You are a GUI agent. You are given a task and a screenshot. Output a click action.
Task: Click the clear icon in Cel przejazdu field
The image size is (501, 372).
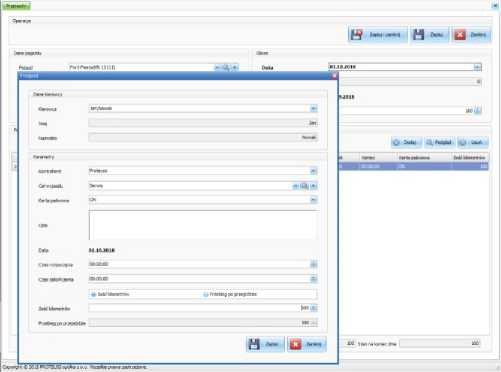[x=296, y=186]
